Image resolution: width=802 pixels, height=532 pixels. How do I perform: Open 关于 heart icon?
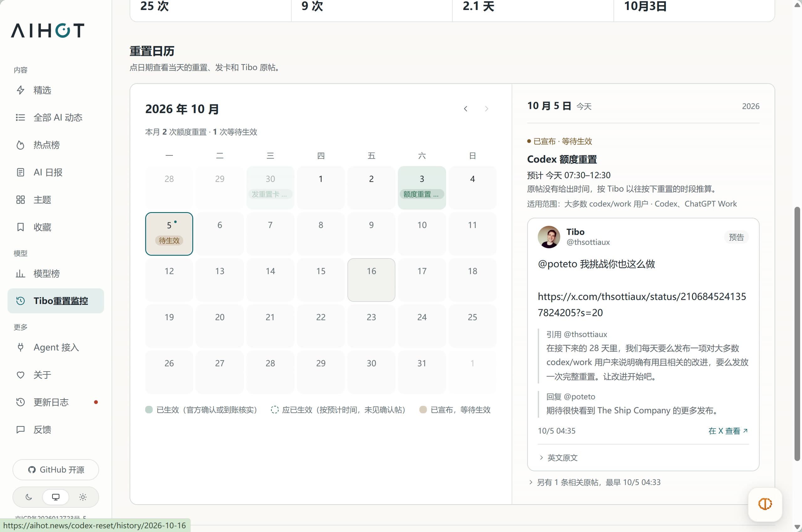[x=20, y=375]
